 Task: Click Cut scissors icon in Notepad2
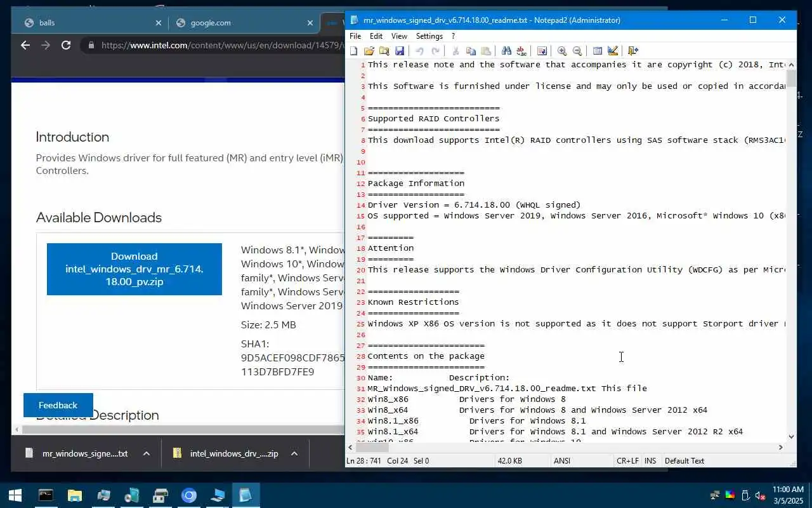pos(455,51)
